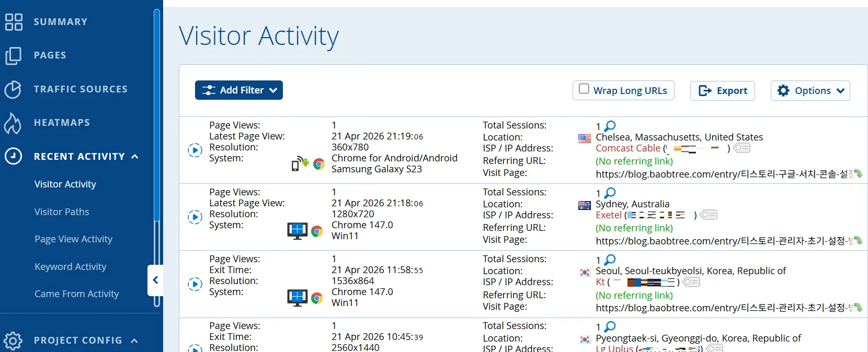Click the Australia flag icon
868x352 pixels.
pyautogui.click(x=585, y=205)
